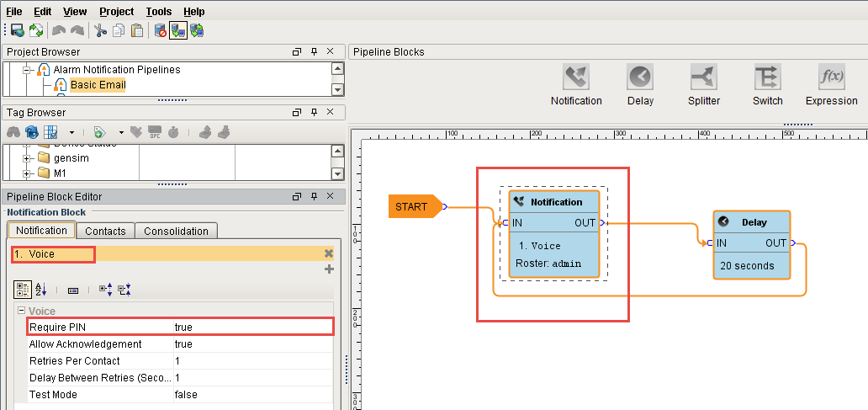The width and height of the screenshot is (868, 410).
Task: Collapse the Voice property group
Action: coord(20,311)
